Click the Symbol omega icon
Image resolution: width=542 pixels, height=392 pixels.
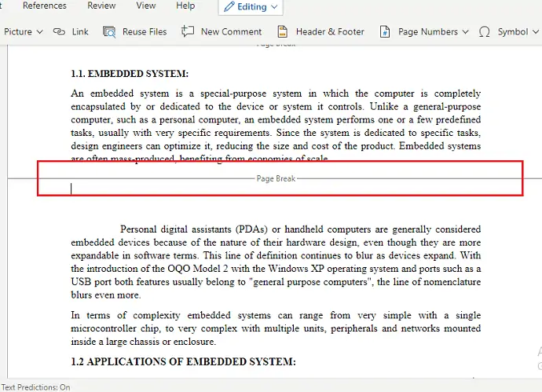(x=485, y=31)
